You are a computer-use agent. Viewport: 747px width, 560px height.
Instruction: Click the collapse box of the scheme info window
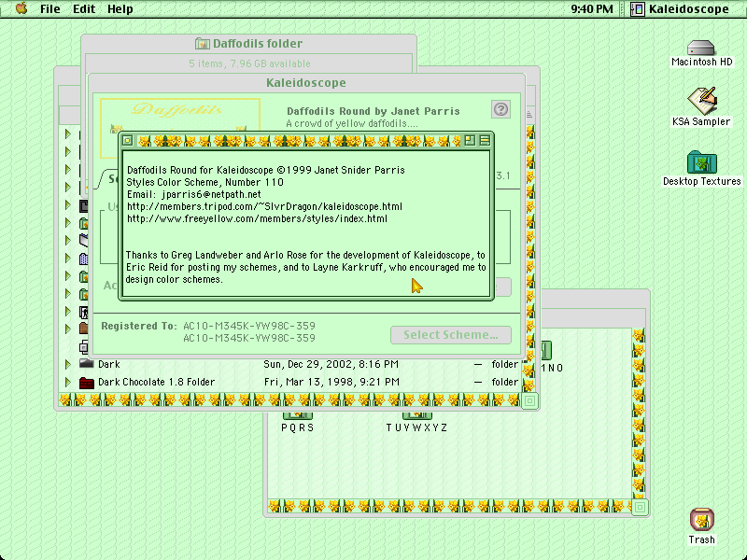485,140
